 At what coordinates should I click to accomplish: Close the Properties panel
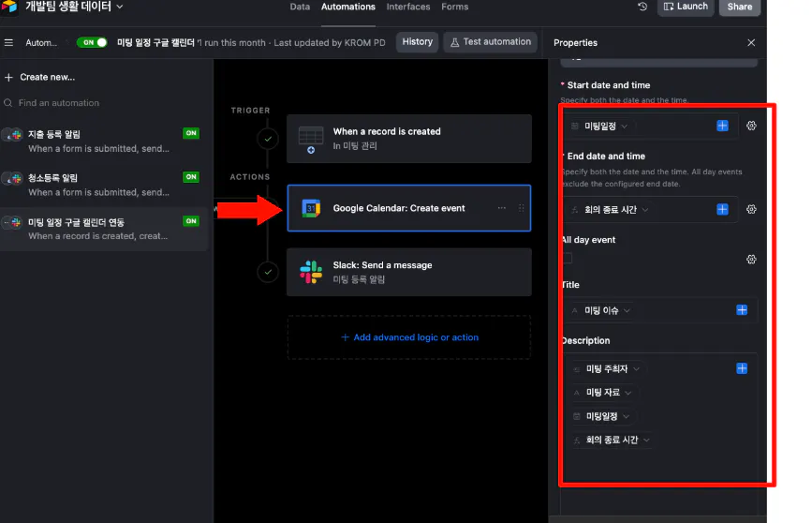pos(751,42)
